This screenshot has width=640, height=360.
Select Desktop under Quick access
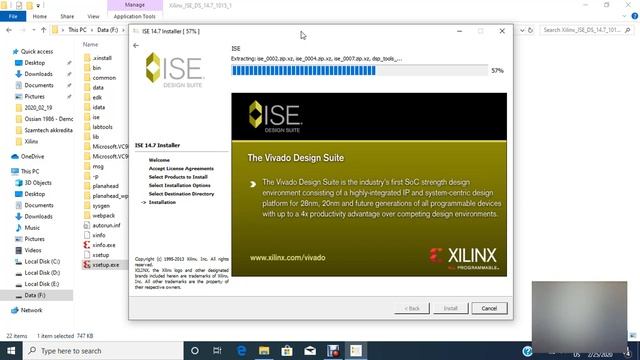tap(35, 63)
